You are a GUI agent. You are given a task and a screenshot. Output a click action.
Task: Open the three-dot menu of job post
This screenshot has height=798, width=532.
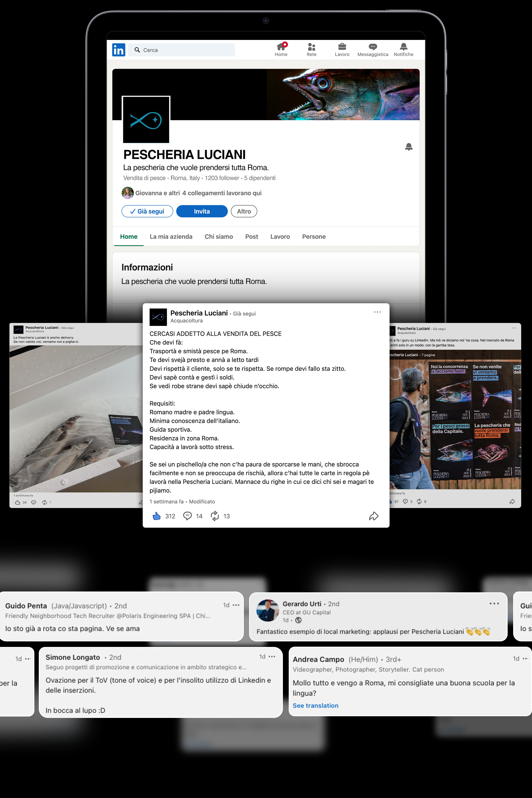(x=377, y=312)
